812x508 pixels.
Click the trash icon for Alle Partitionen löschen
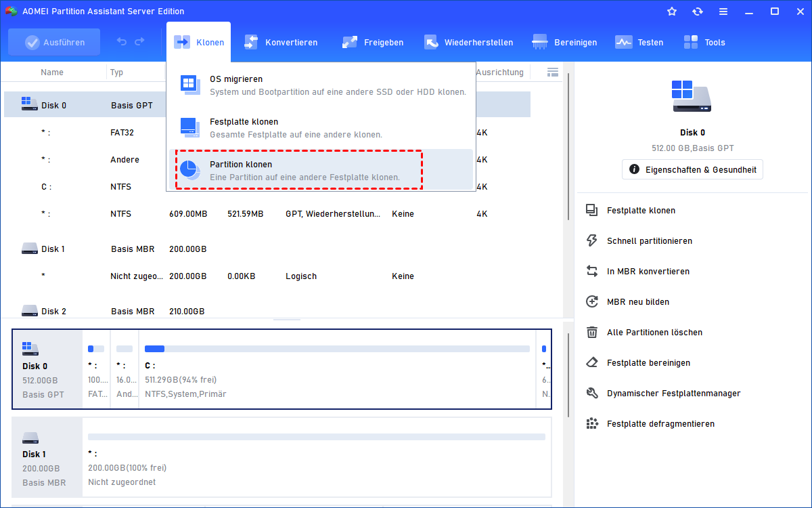coord(592,332)
